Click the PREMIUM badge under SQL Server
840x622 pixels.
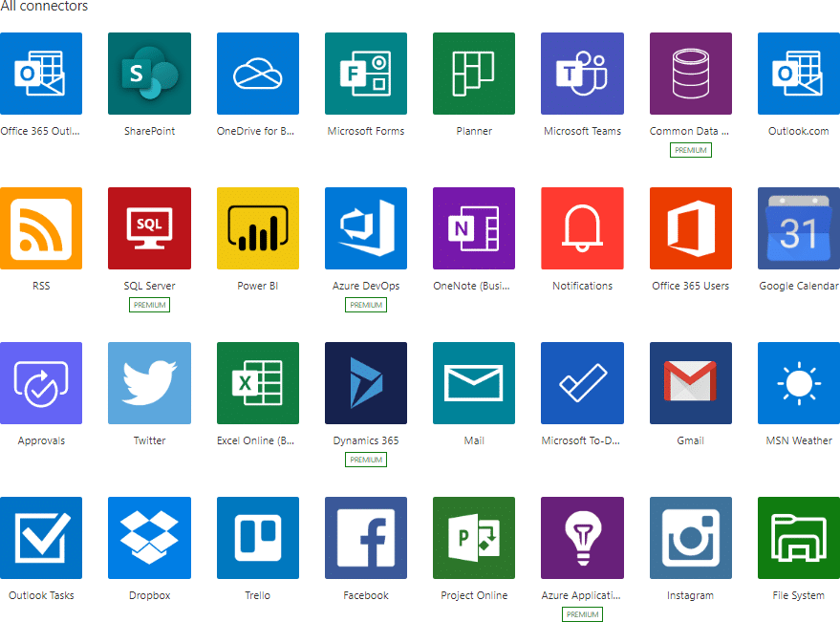pyautogui.click(x=149, y=305)
